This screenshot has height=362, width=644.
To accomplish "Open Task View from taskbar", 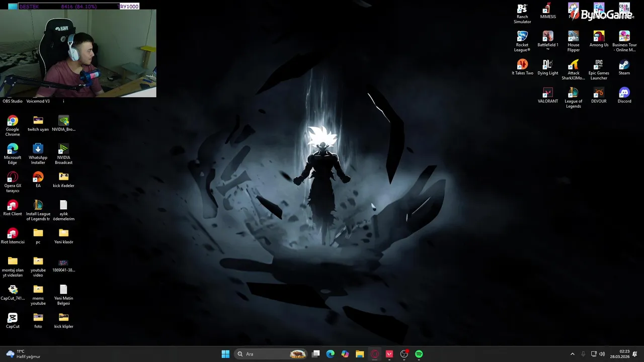I will pos(316,354).
